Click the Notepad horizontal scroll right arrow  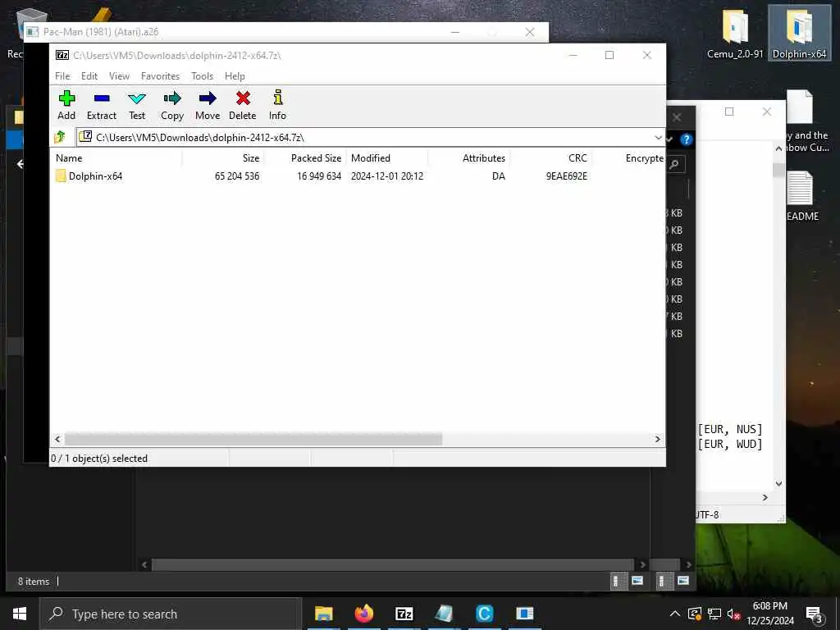coord(765,498)
